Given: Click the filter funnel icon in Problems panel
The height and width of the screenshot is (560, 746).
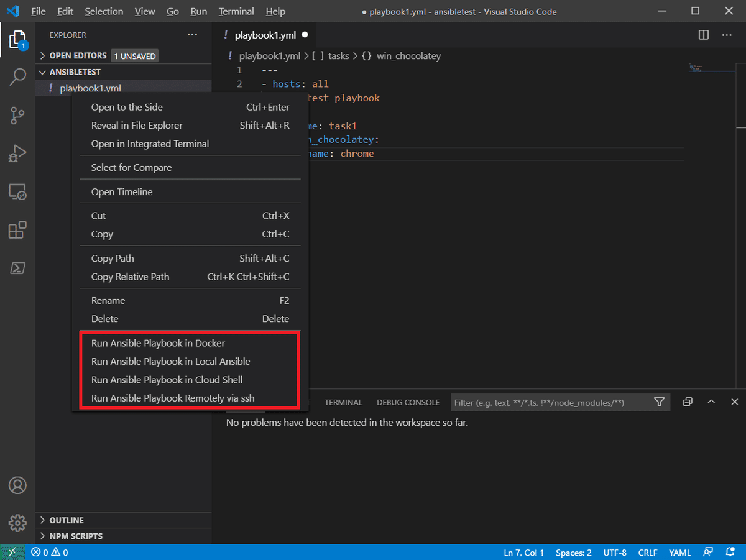Looking at the screenshot, I should coord(660,402).
